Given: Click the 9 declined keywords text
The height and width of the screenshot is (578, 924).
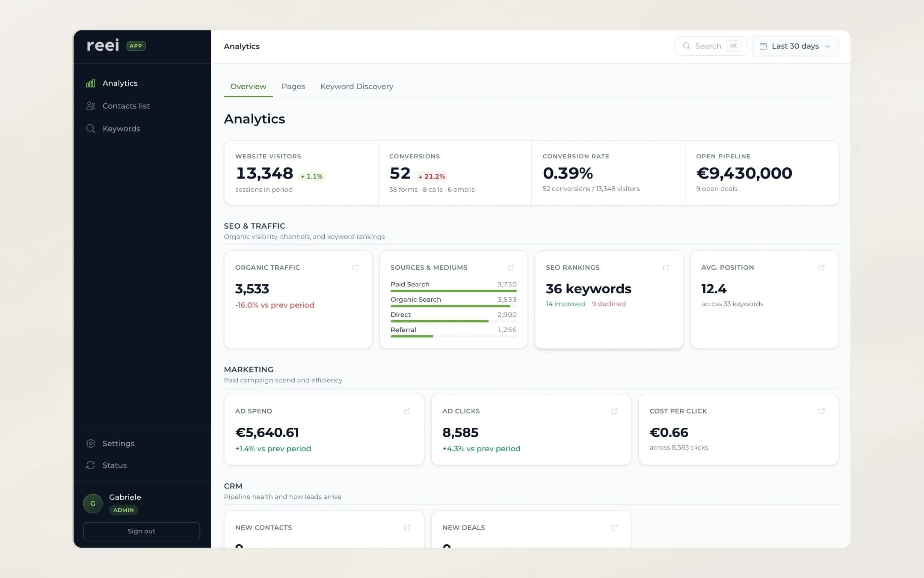Looking at the screenshot, I should click(609, 304).
